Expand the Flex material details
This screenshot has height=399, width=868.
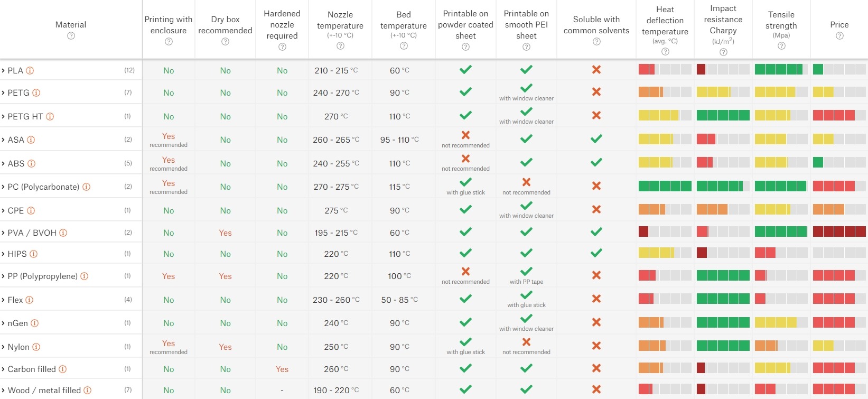point(4,300)
